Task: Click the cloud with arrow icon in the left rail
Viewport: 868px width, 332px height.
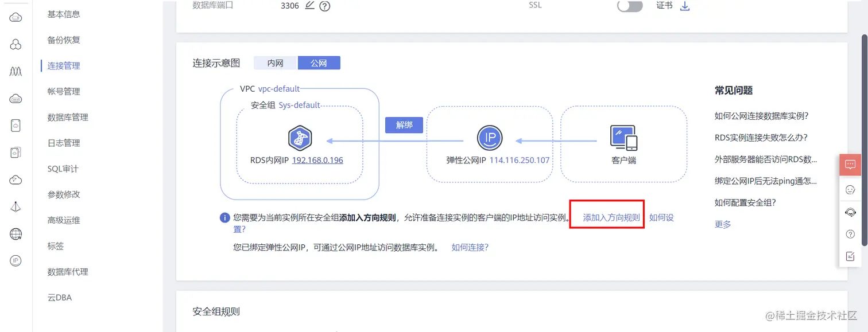Action: (16, 180)
